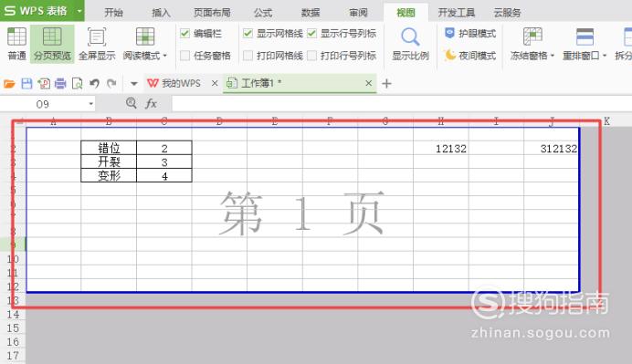Click the print preview icon
Viewport: 632px width, 364px height.
[77, 83]
